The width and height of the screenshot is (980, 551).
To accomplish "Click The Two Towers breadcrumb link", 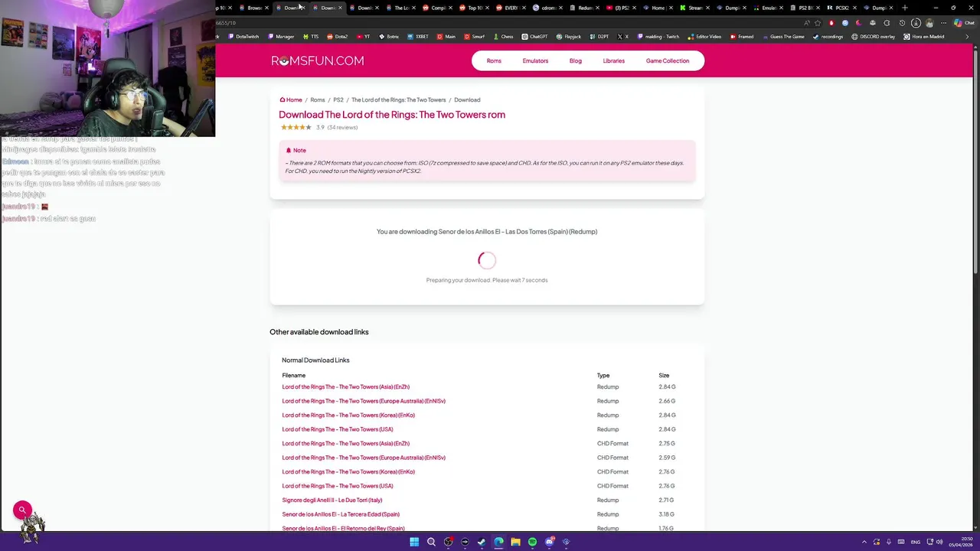I will 398,99.
